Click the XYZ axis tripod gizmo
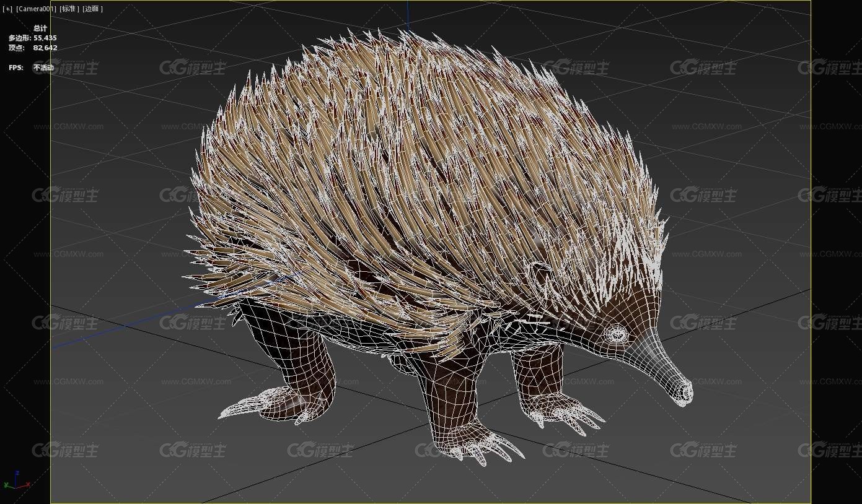This screenshot has height=504, width=862. click(x=15, y=480)
